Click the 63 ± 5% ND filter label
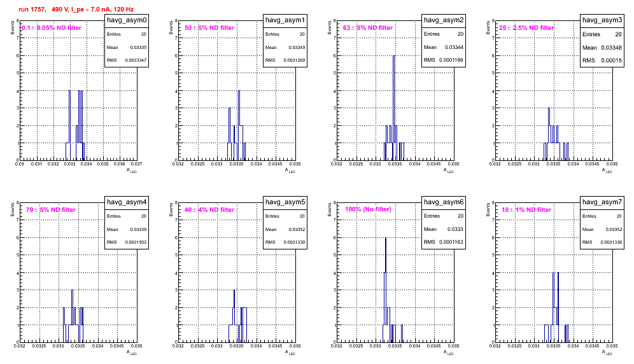This screenshot has width=634, height=364. tap(368, 28)
